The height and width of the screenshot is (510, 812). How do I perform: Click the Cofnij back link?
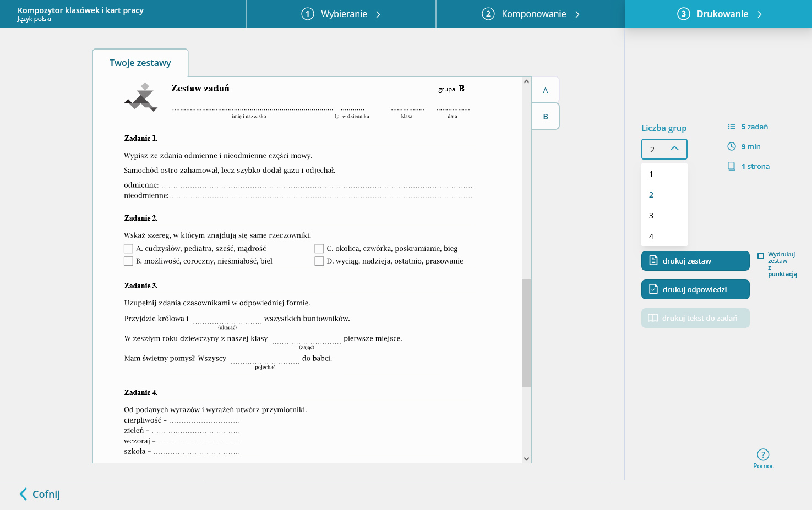(x=40, y=494)
